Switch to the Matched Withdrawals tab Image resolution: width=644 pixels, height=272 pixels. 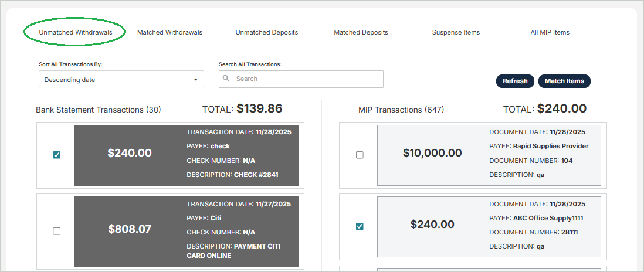(170, 32)
